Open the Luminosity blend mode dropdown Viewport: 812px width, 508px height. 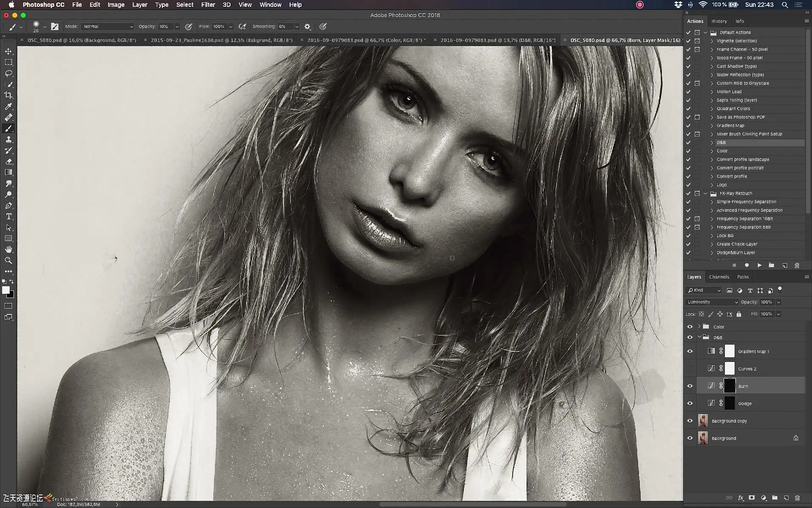(x=712, y=302)
